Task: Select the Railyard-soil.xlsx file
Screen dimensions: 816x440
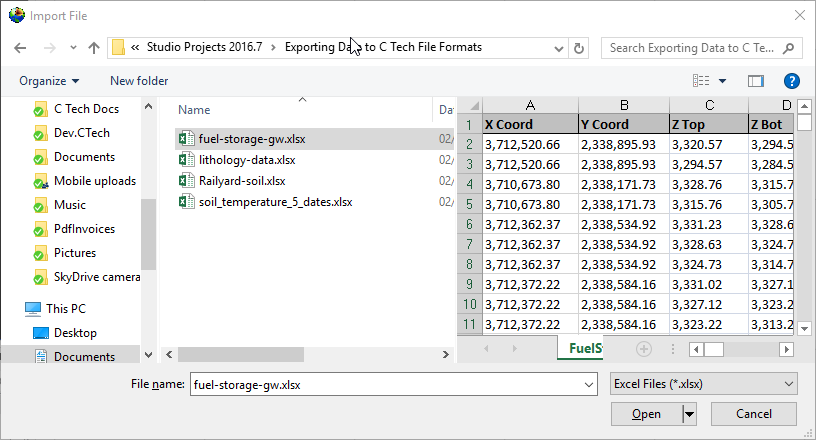Action: (242, 181)
